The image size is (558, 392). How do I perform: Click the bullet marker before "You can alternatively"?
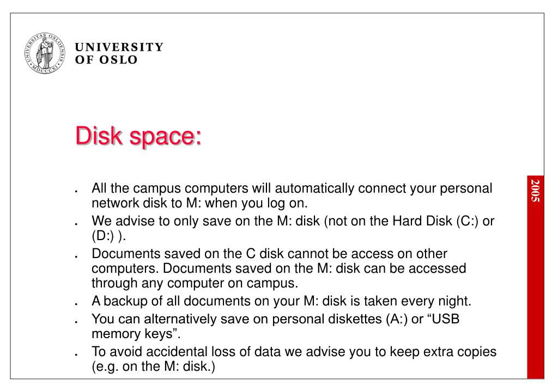(76, 322)
